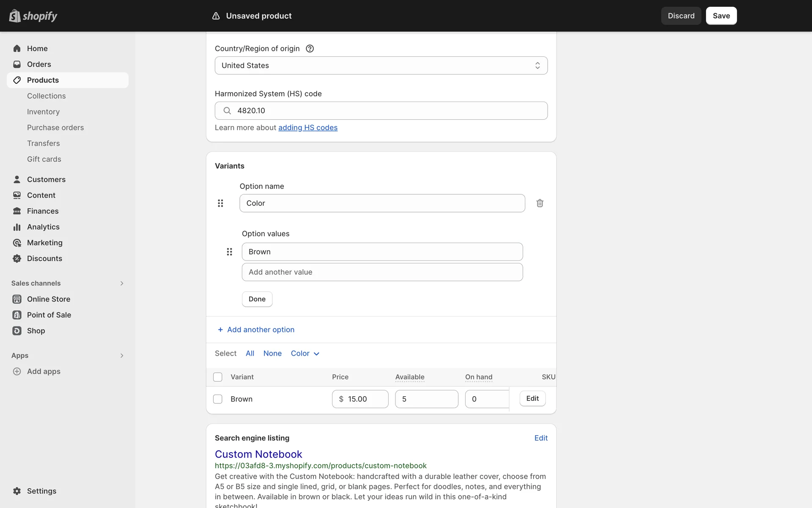Expand the Color select filter dropdown
Viewport: 812px width, 508px height.
click(x=305, y=353)
